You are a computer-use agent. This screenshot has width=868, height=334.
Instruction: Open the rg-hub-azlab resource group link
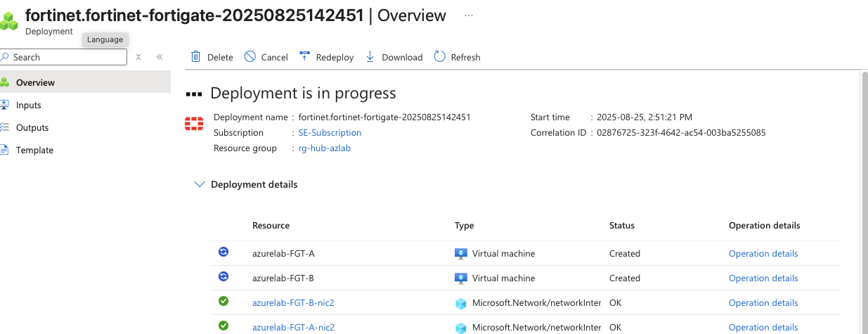click(x=325, y=148)
